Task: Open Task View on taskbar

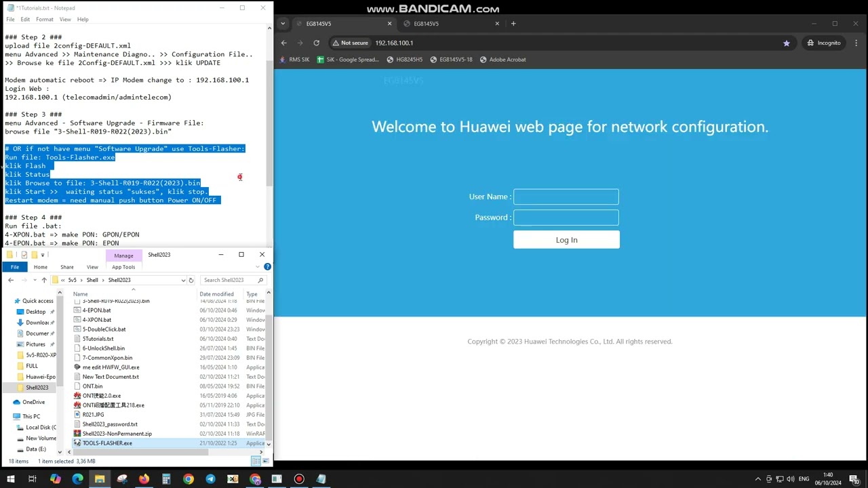Action: point(33,479)
